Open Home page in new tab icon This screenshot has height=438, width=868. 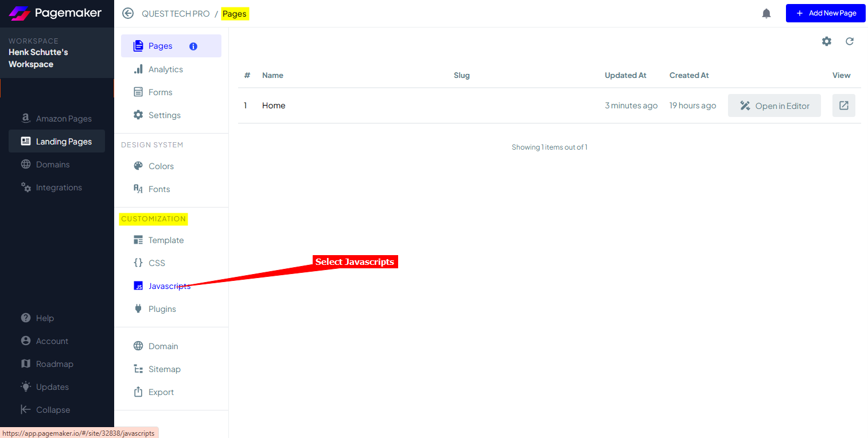[844, 105]
